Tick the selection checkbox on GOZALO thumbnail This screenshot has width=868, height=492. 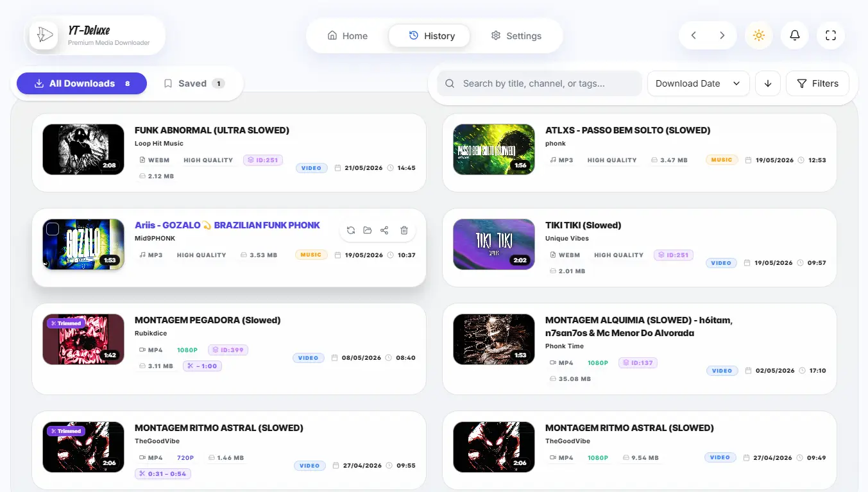[x=53, y=229]
